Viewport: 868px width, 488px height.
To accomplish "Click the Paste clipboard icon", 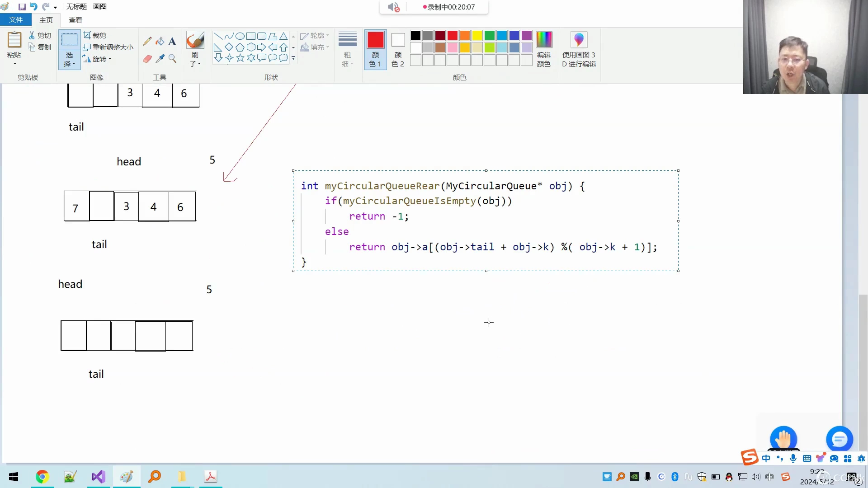I will [14, 40].
